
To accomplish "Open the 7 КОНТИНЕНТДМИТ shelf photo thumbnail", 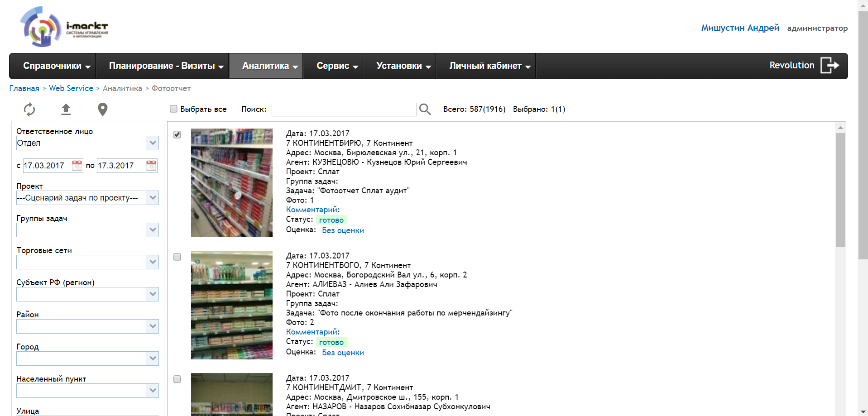I will pos(232,394).
